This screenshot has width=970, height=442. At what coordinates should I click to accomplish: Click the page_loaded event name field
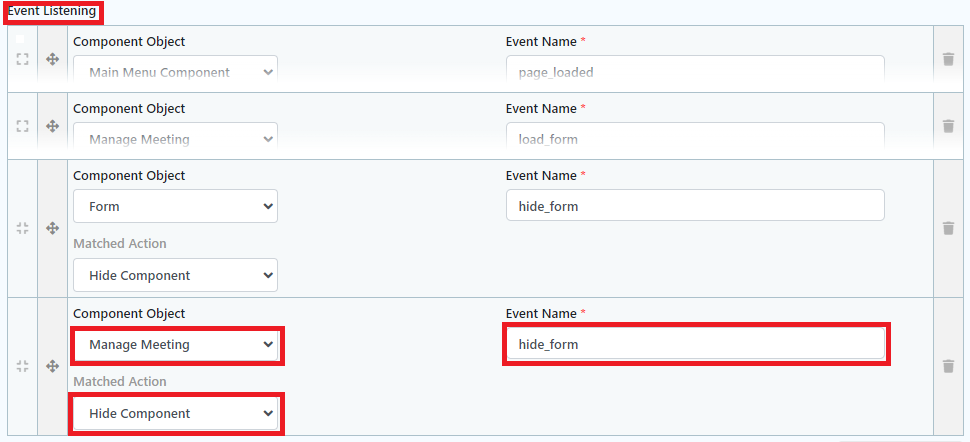click(x=695, y=72)
